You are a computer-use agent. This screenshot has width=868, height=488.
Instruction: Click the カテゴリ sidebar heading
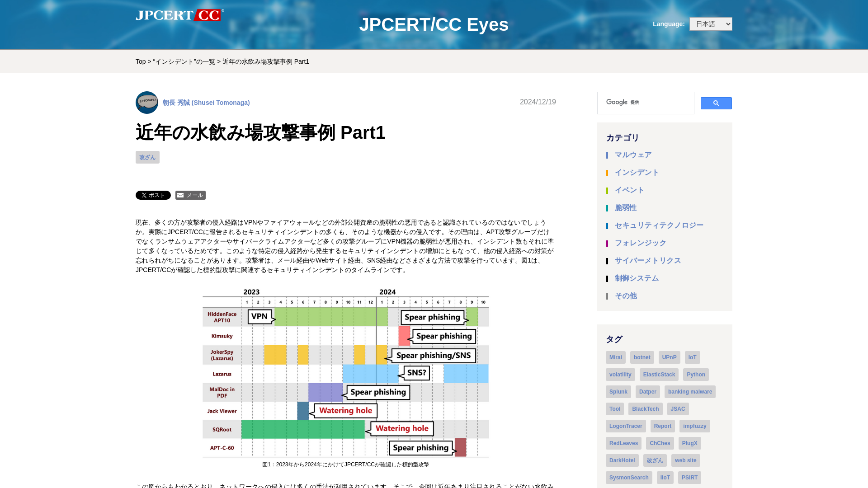tap(623, 138)
